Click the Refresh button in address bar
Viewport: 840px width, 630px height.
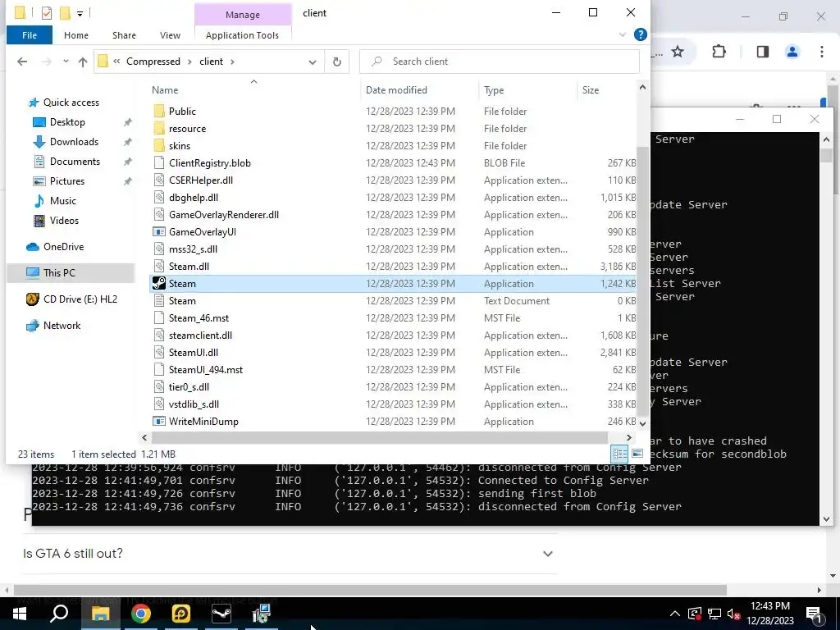tap(337, 62)
